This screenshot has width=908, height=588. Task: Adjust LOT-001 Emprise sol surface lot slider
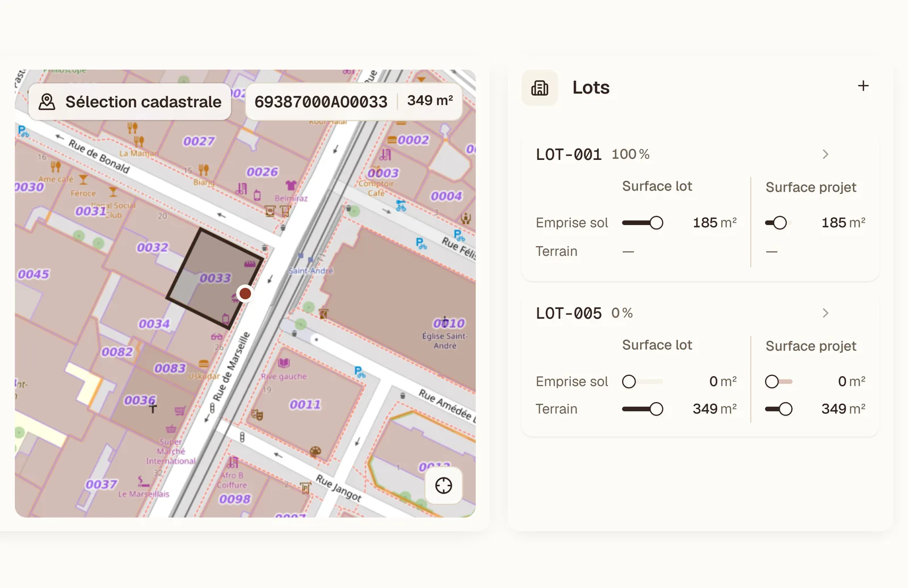[x=642, y=223]
